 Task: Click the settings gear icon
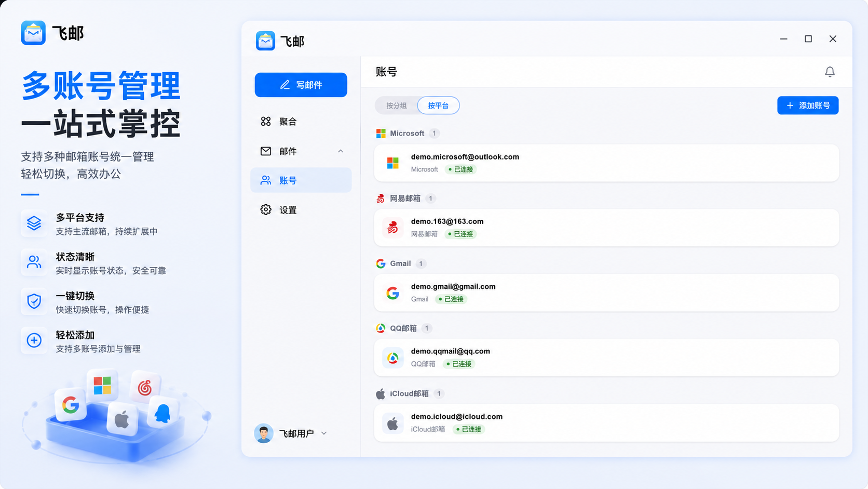click(266, 209)
